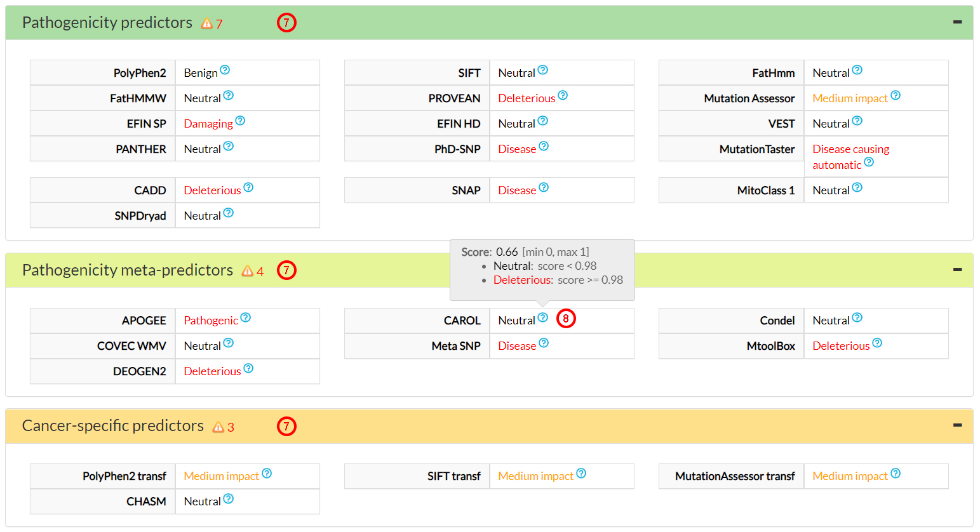Open help icon for Mutation Assessor result
Screen dimensions: 980x532
coord(896,96)
